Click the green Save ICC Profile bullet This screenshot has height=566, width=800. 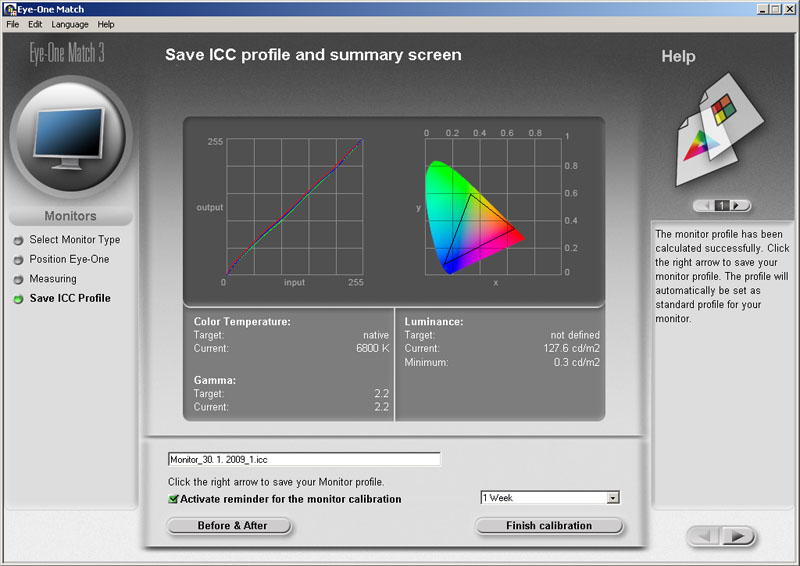pyautogui.click(x=18, y=299)
